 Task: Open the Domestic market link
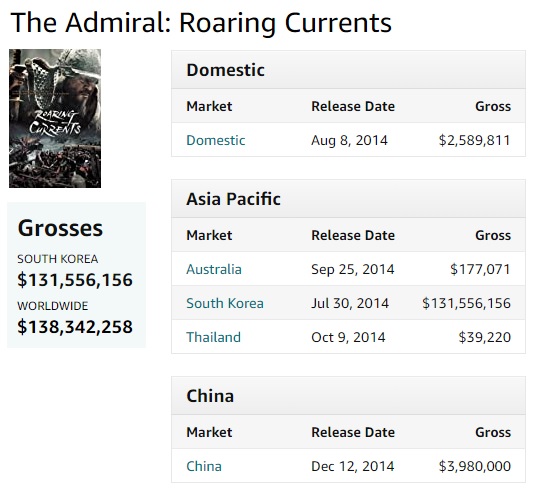coord(216,140)
